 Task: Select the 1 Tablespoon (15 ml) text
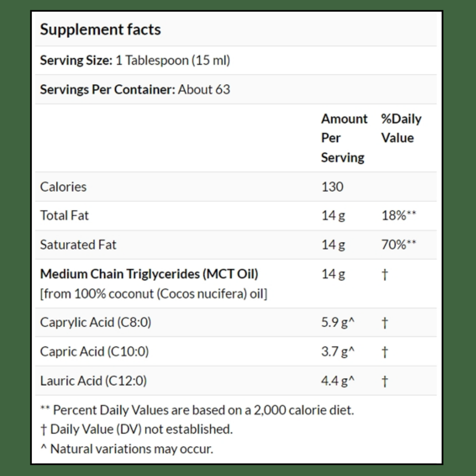pos(173,60)
